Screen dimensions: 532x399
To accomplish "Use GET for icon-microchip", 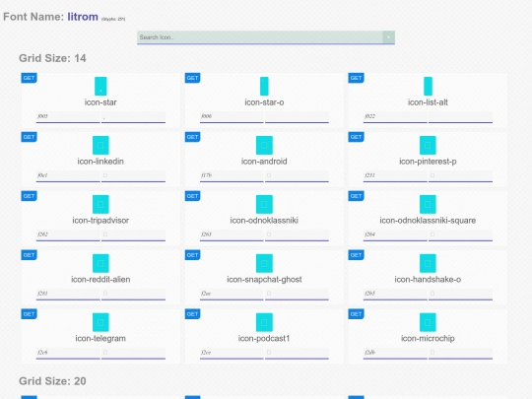I will tap(356, 314).
